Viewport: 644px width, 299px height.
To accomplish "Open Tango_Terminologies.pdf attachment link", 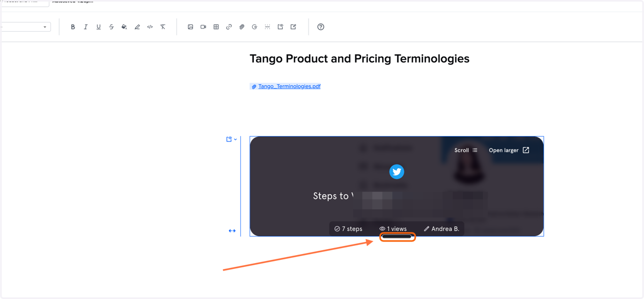I will 289,86.
